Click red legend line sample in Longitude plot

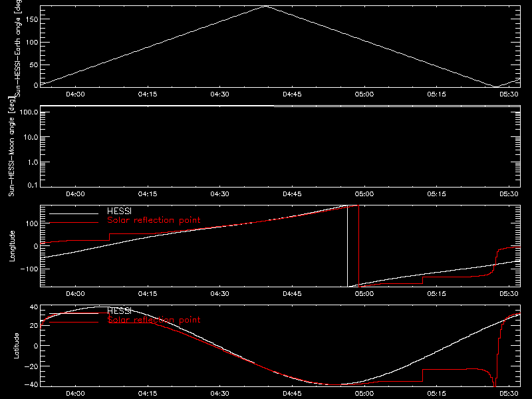click(74, 223)
